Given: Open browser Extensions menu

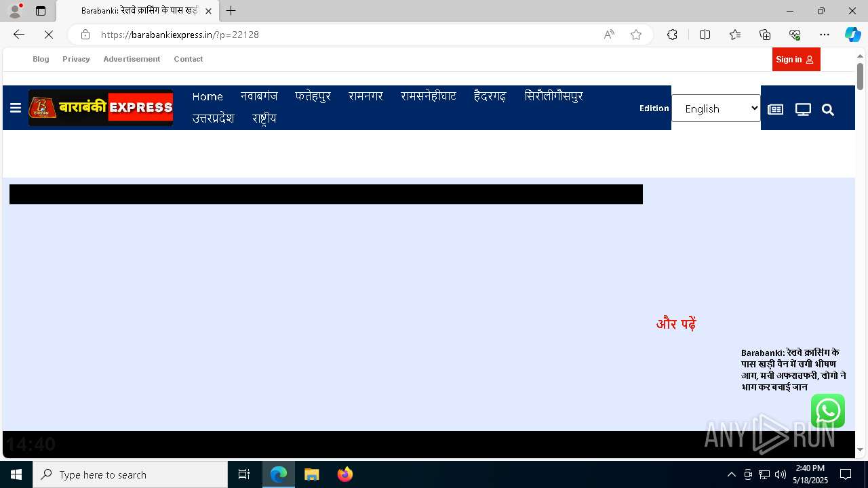Looking at the screenshot, I should [x=672, y=35].
